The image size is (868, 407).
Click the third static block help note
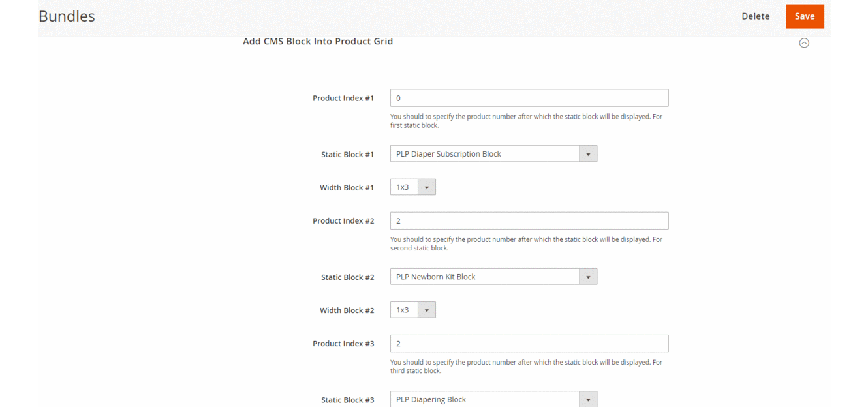526,367
